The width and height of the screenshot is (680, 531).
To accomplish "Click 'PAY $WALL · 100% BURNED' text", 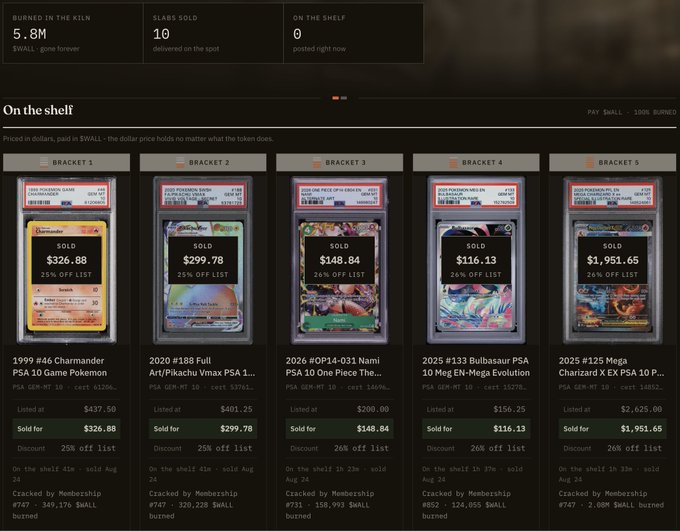I will [631, 112].
